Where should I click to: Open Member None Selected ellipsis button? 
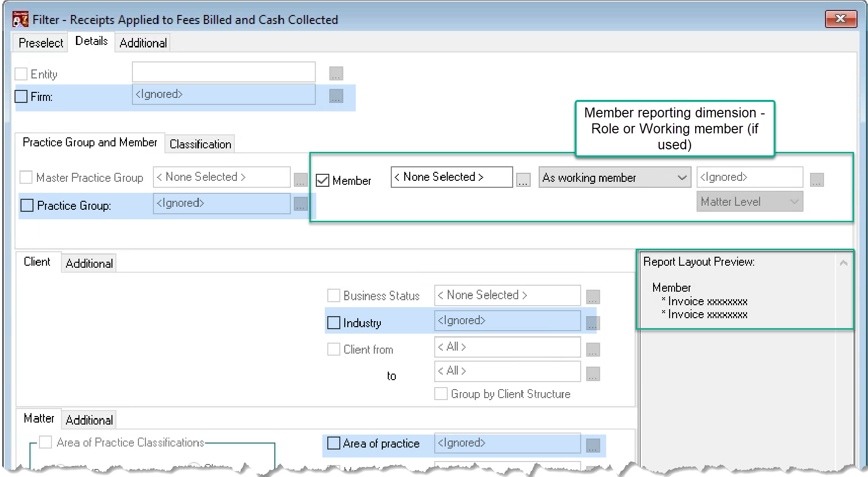click(x=523, y=180)
